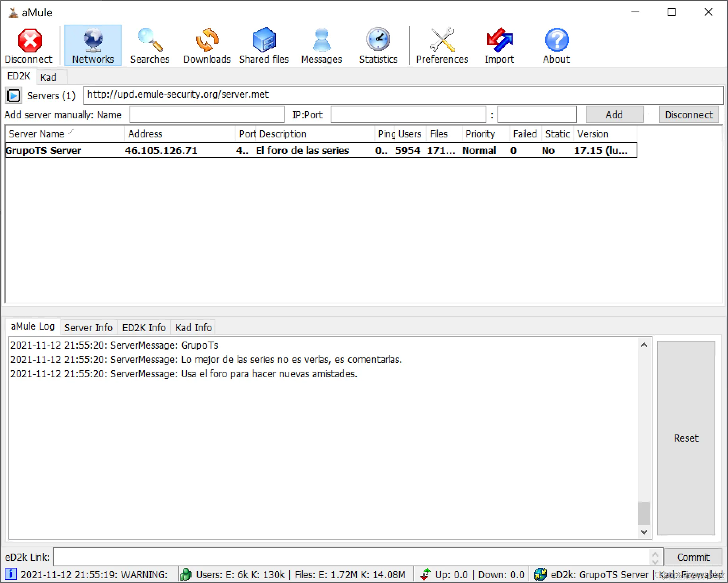728x583 pixels.
Task: Sort by the Description column header
Action: [315, 134]
